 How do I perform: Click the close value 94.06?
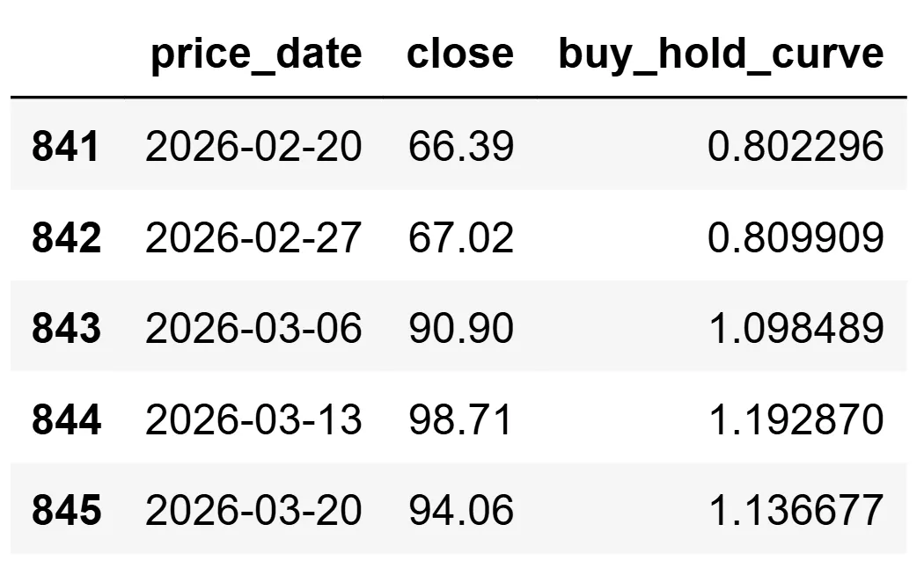point(460,511)
